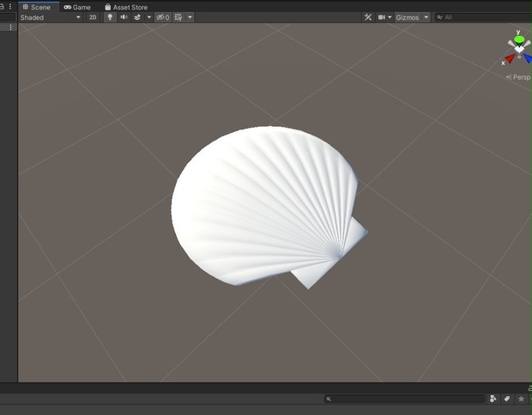Expand the Gizmos dropdown arrow
Image resolution: width=532 pixels, height=415 pixels.
pyautogui.click(x=426, y=17)
